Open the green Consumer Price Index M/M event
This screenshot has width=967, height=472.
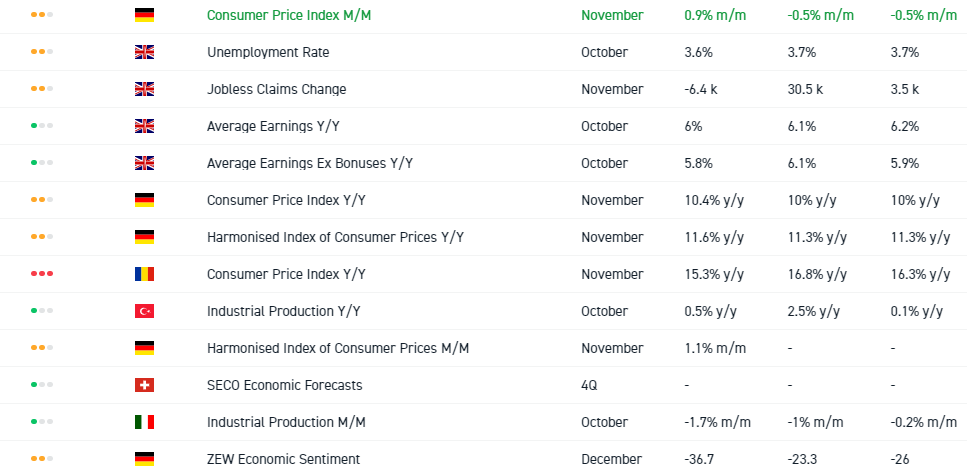pyautogui.click(x=296, y=15)
